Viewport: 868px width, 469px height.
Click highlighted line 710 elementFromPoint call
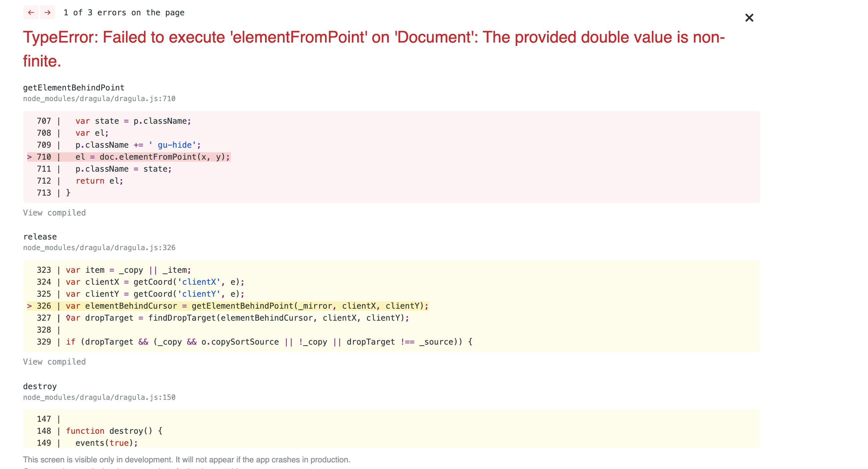coord(152,157)
